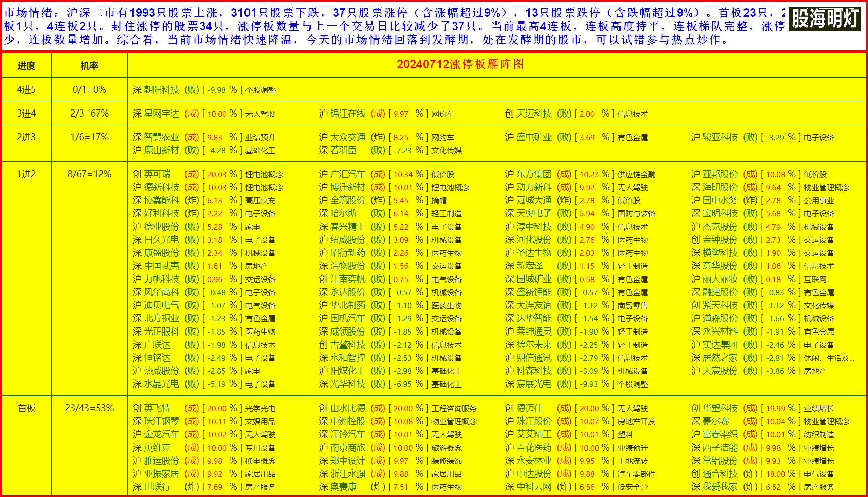Select stock 我爱我家
Image resolution: width=868 pixels, height=497 pixels.
click(x=720, y=487)
